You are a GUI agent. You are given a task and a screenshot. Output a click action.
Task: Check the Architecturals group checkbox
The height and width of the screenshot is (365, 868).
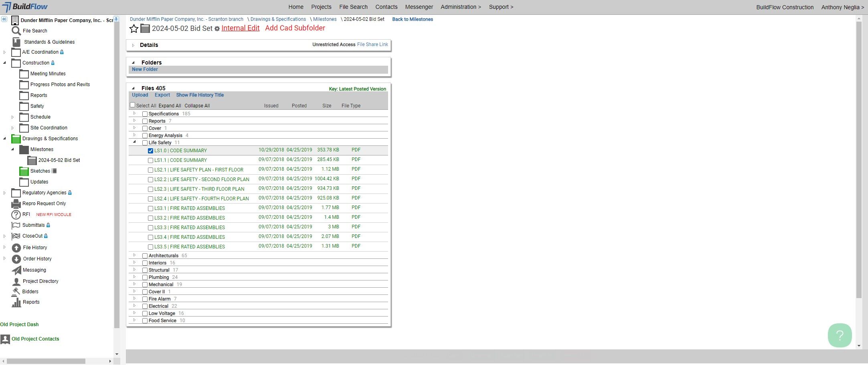pyautogui.click(x=145, y=256)
